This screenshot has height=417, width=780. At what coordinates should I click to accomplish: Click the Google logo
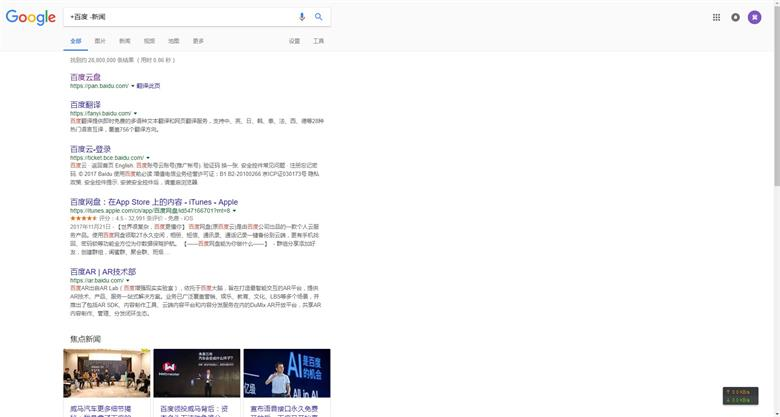pyautogui.click(x=30, y=17)
